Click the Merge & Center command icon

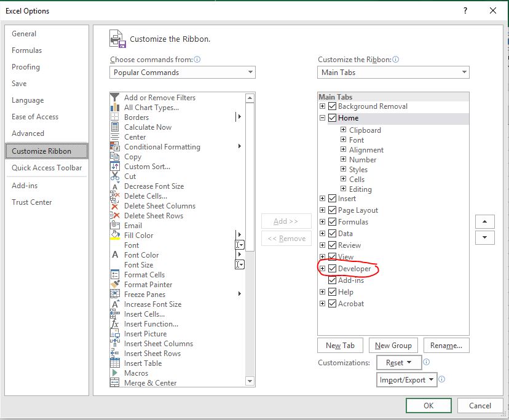[x=116, y=382]
